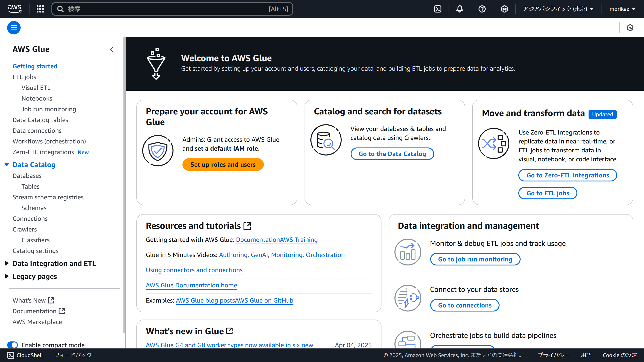Open the AWS services grid menu
The height and width of the screenshot is (362, 644).
pos(40,9)
